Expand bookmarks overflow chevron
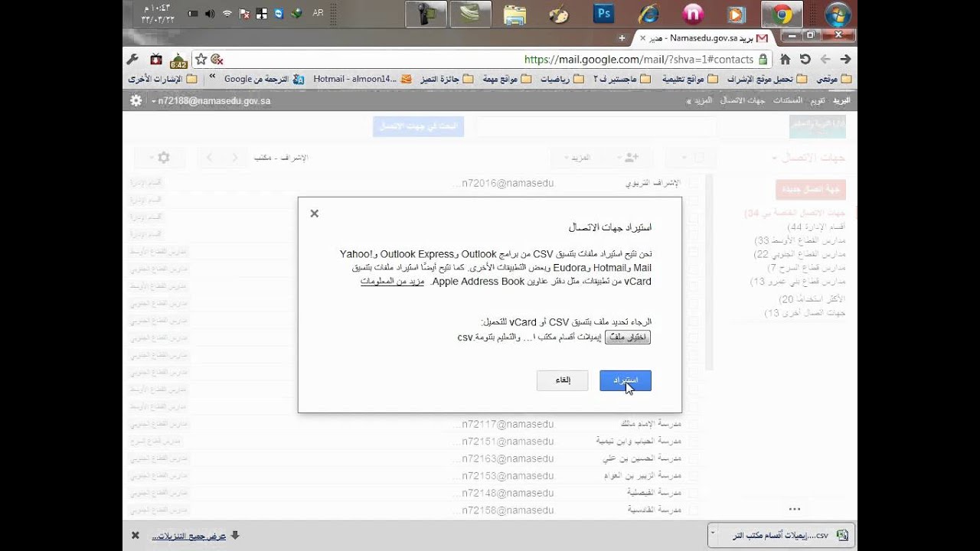 tap(211, 78)
